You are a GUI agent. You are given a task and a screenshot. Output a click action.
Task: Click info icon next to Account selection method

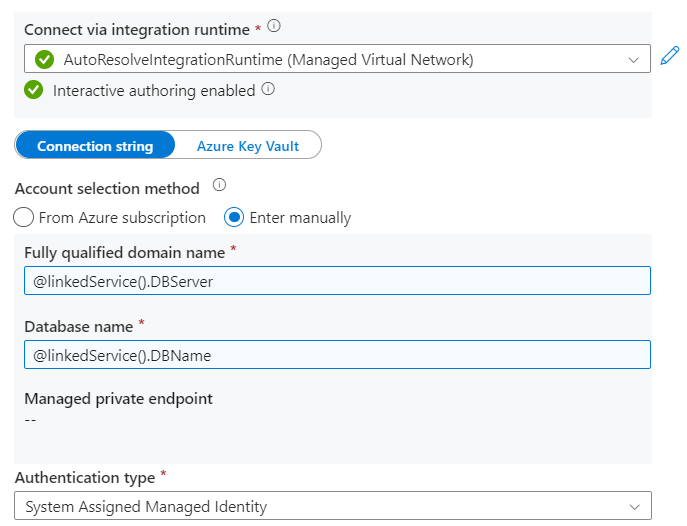click(219, 186)
